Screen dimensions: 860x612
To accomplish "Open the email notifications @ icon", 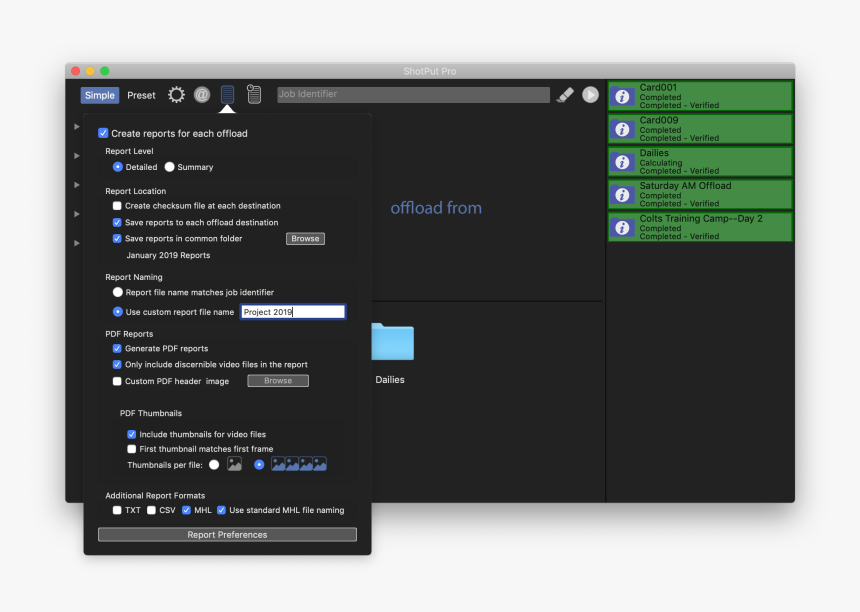I will click(202, 95).
